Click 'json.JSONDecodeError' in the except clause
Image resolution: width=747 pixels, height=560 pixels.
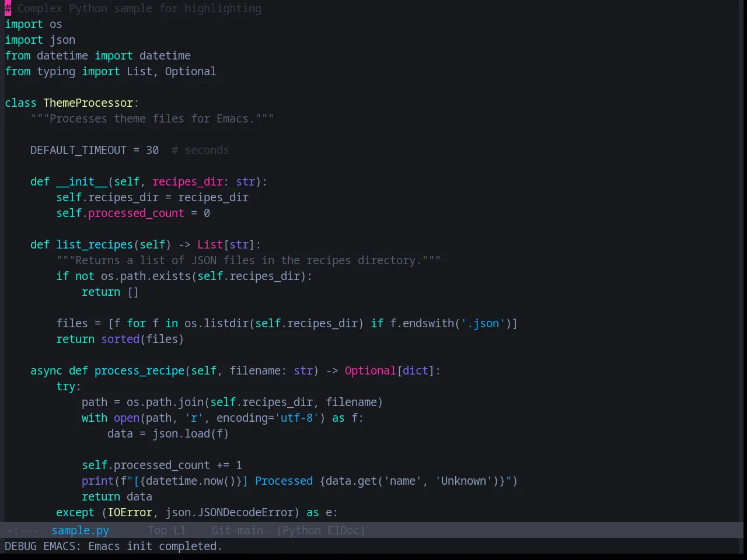point(229,512)
